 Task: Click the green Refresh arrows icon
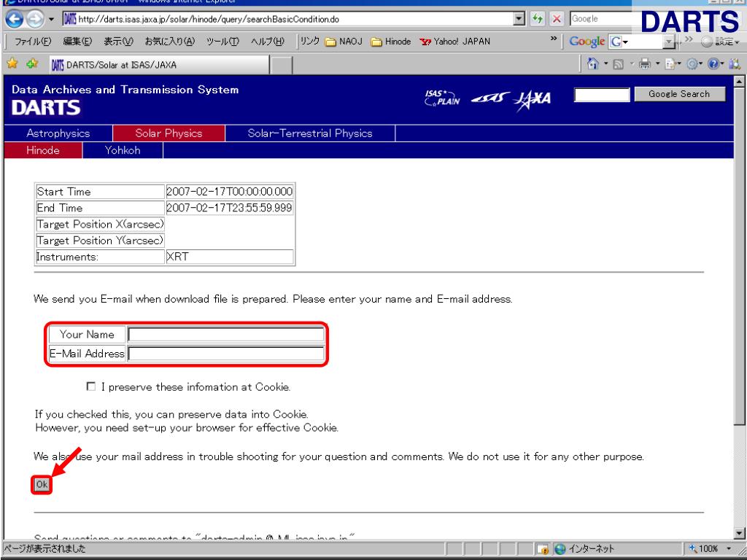click(x=538, y=19)
